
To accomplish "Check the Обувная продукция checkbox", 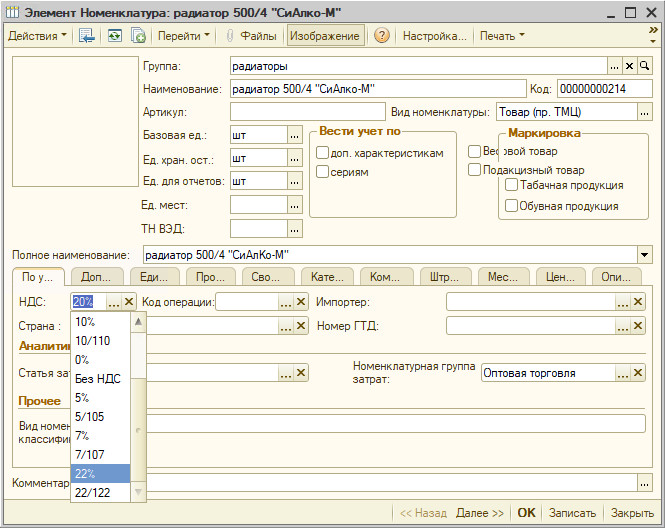I will (x=512, y=206).
